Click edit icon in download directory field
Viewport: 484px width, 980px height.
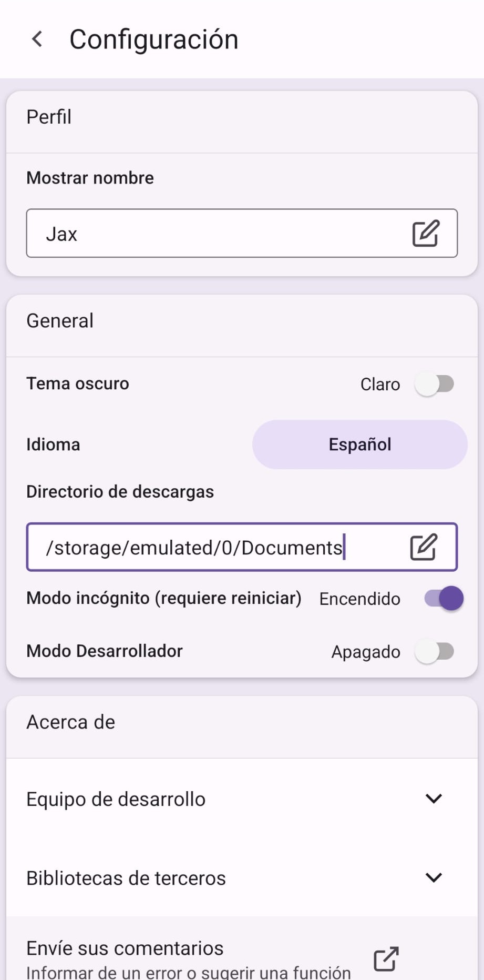coord(423,547)
